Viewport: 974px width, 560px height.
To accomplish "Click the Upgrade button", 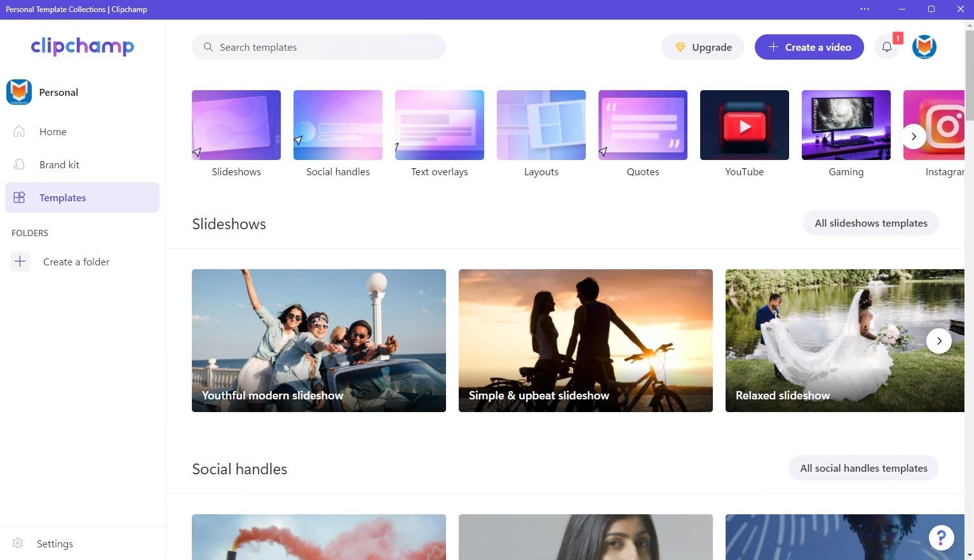I will pos(703,47).
